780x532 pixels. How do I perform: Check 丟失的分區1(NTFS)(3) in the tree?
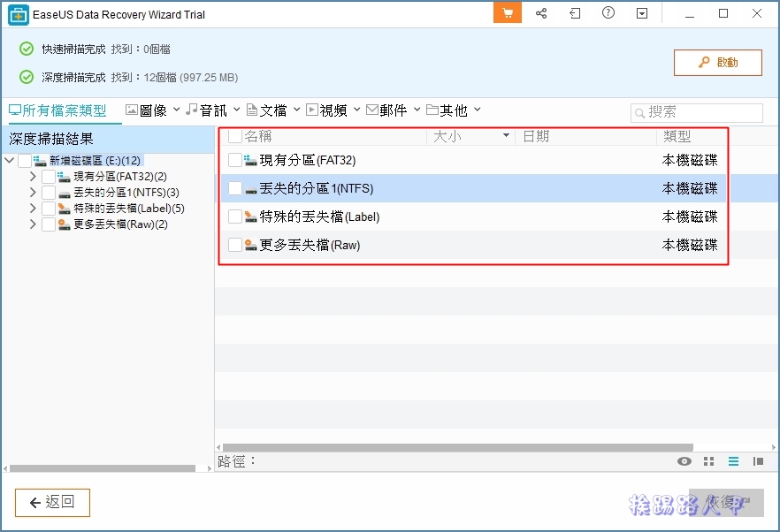49,193
